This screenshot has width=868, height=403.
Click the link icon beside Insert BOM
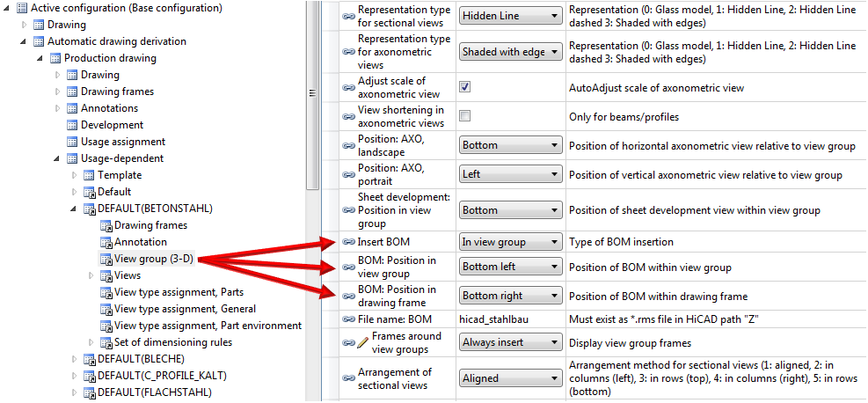348,241
